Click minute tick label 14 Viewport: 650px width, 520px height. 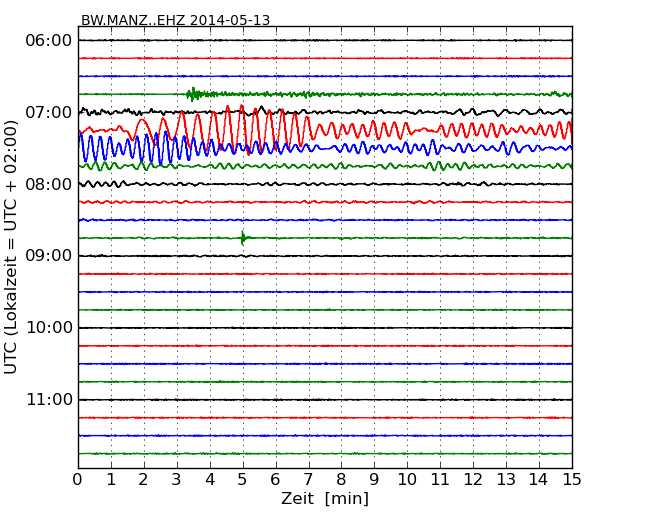pos(539,480)
